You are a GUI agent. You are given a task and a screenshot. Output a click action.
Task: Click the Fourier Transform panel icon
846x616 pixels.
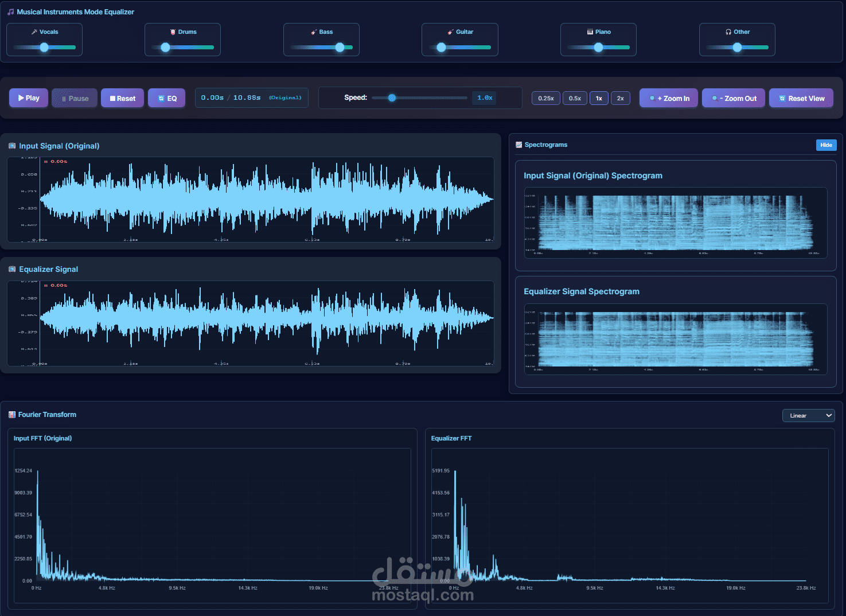tap(11, 414)
